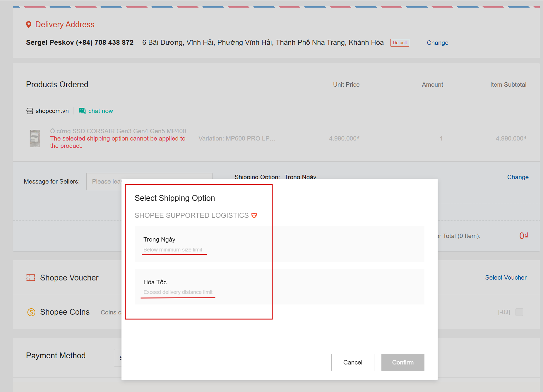Screen dimensions: 543x392
Task: Click the Item Subtotal column header
Action: pos(508,85)
